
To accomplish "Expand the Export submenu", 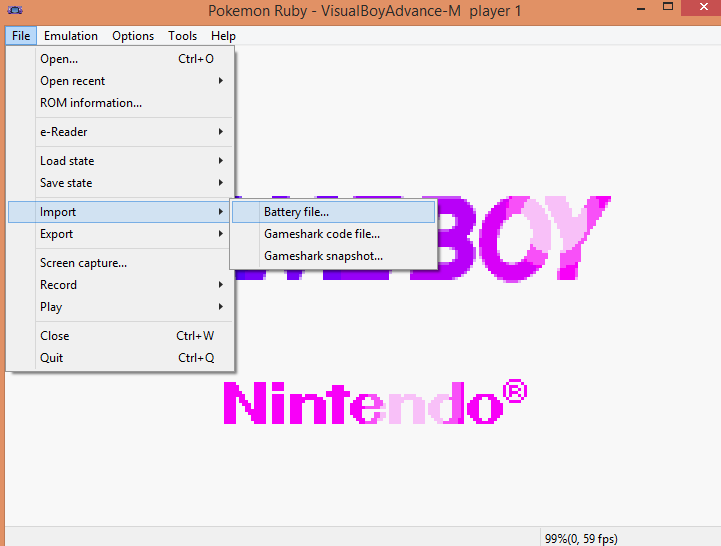I will (120, 234).
